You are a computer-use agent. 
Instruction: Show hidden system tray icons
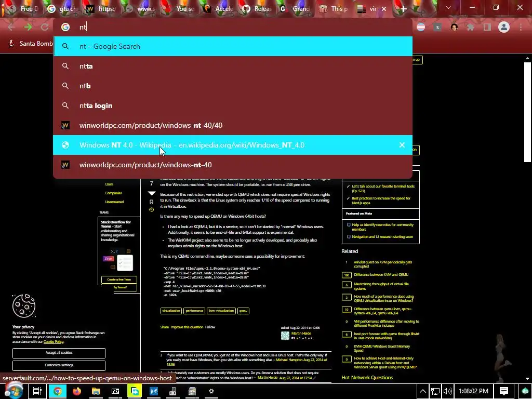click(x=423, y=391)
